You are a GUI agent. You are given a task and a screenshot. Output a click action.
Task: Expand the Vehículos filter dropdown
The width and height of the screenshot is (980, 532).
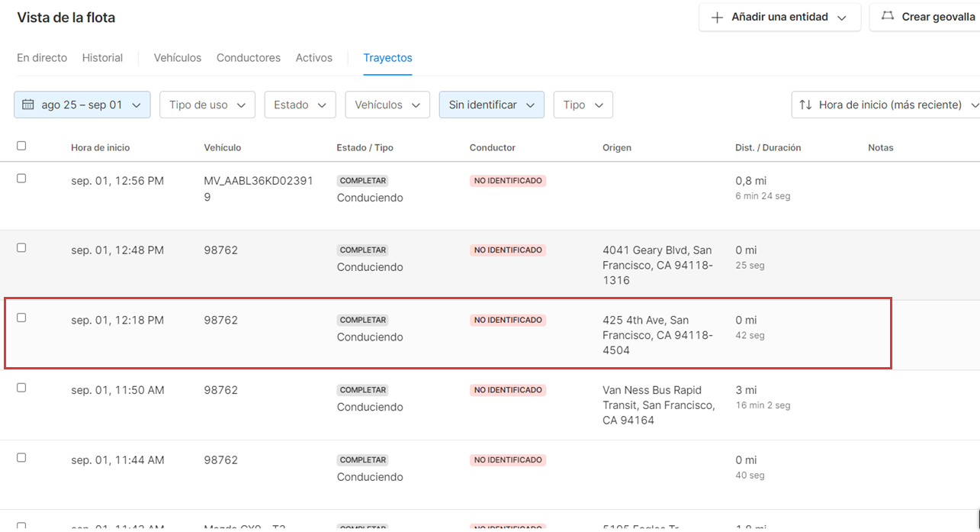point(387,105)
